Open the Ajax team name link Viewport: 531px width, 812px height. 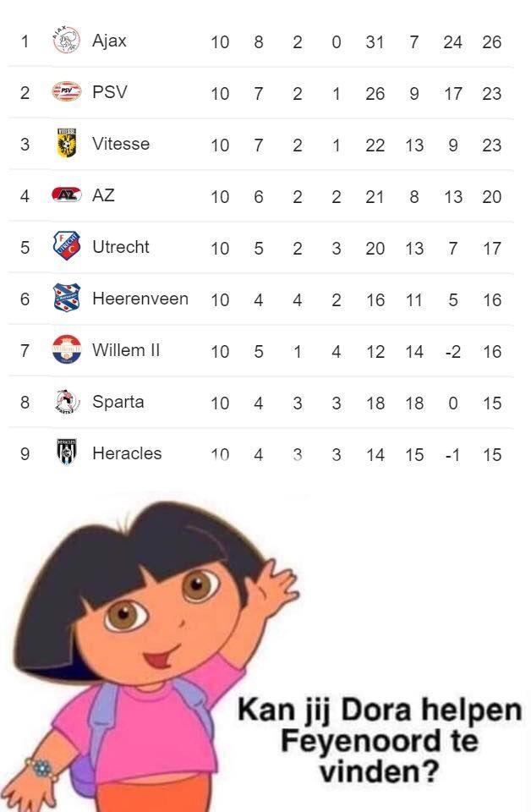point(109,41)
